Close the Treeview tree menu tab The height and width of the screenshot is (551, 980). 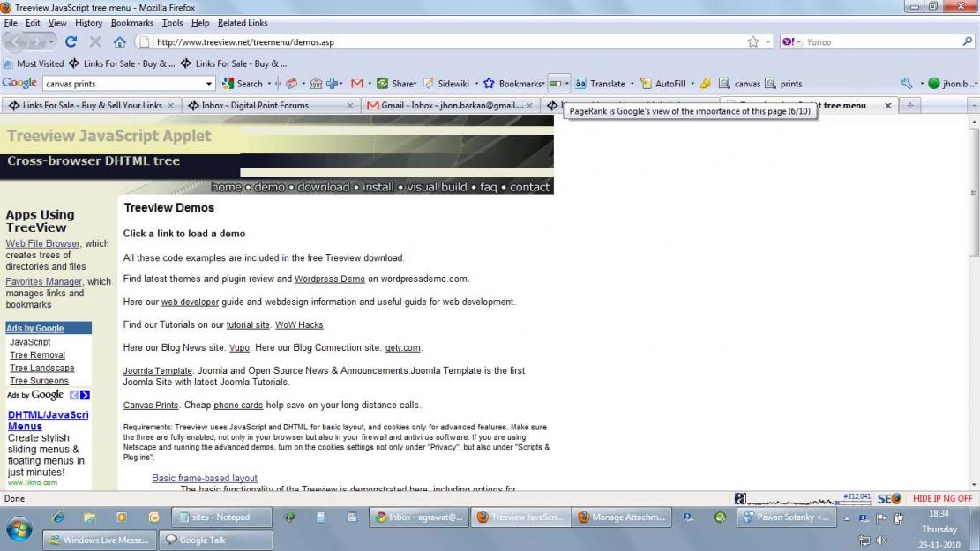(x=887, y=106)
